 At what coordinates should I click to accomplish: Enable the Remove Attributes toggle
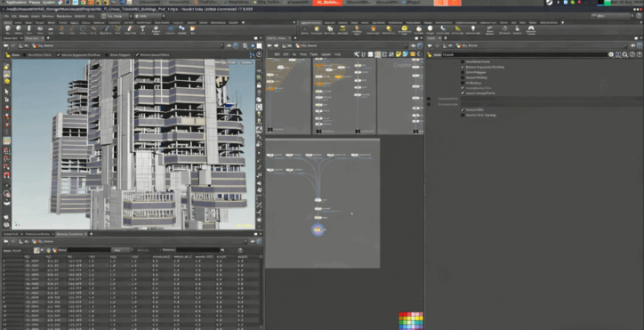click(x=429, y=99)
